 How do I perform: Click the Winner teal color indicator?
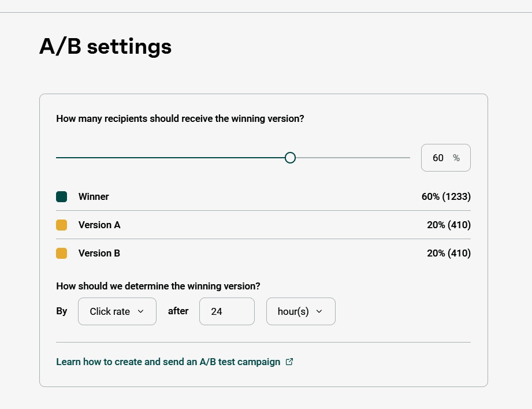[x=61, y=196]
